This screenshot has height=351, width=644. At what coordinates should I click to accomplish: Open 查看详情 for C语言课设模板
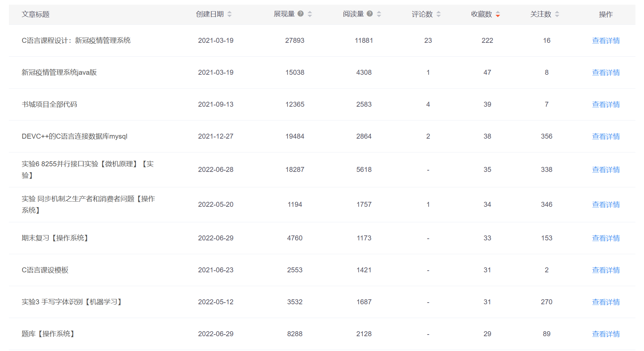click(606, 270)
